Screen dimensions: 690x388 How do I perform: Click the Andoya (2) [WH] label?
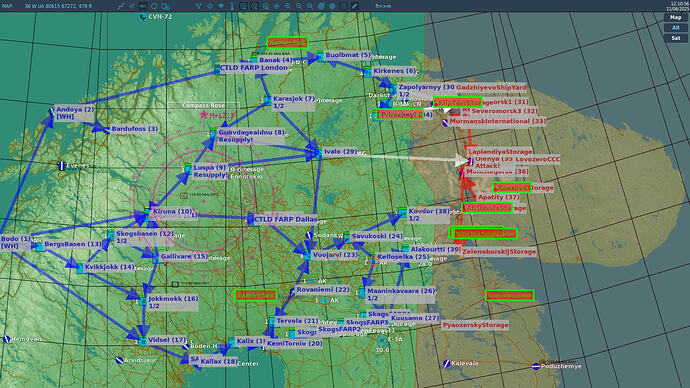(x=75, y=113)
